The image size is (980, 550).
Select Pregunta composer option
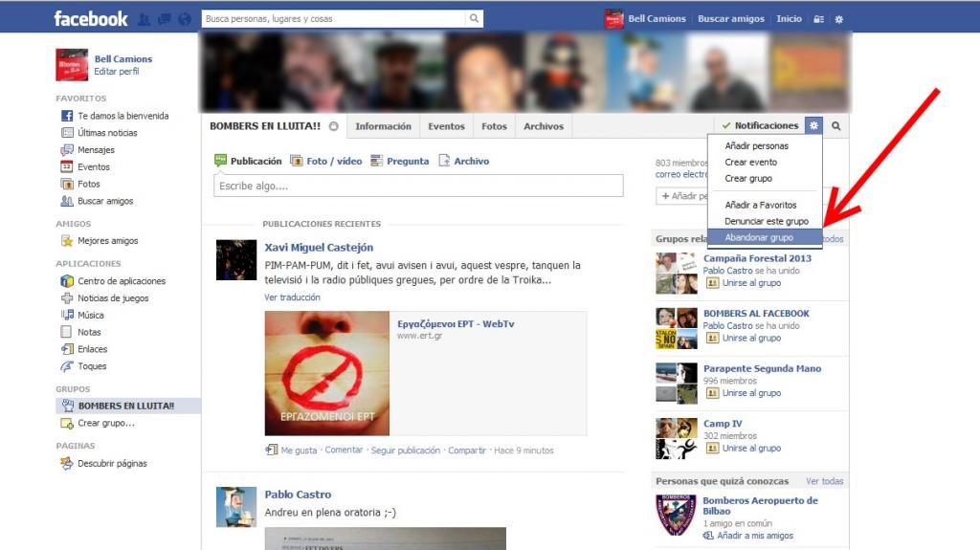[x=399, y=161]
